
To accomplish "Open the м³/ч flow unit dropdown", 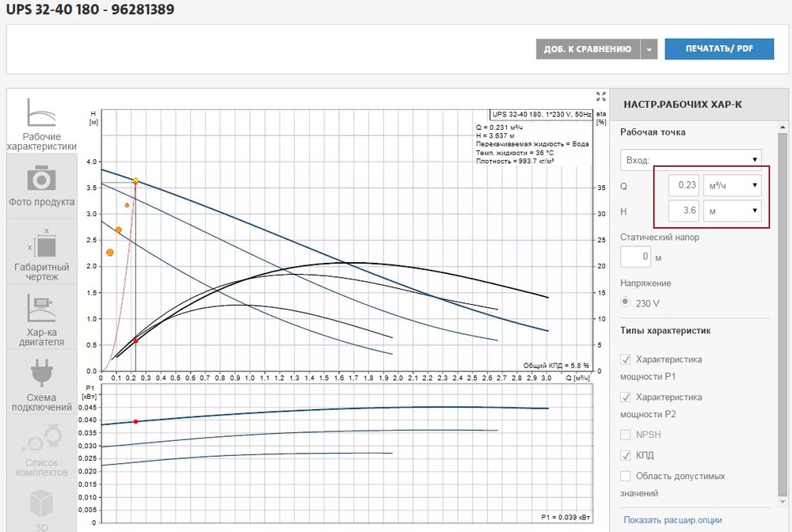I will [x=733, y=186].
